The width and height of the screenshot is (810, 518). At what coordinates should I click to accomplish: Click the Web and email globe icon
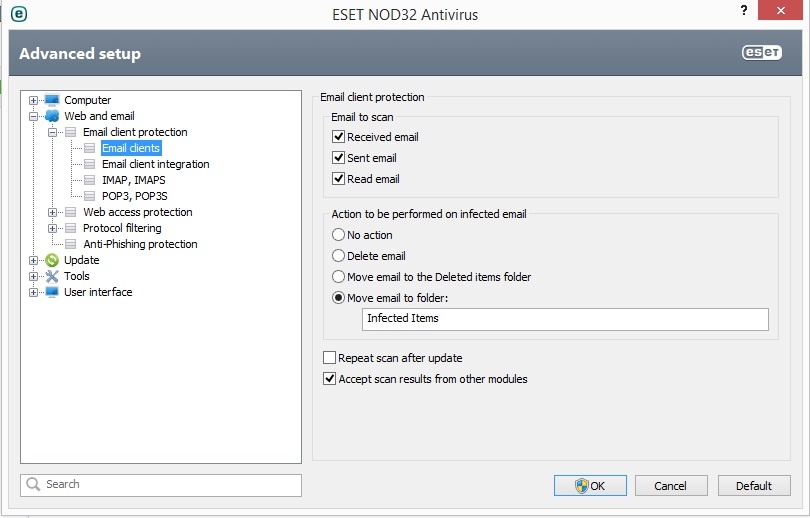[52, 116]
